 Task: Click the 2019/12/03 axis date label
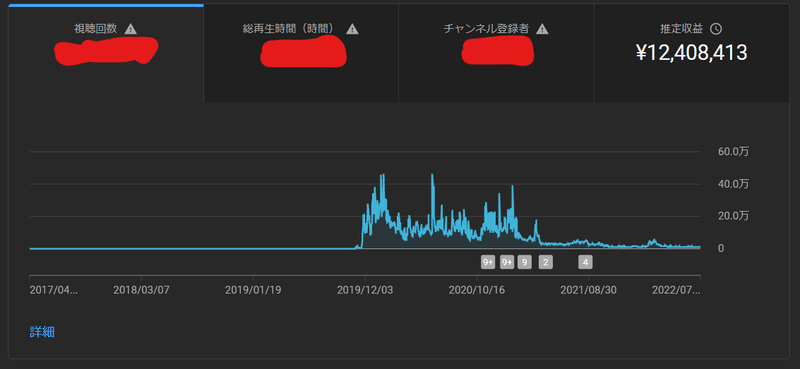click(365, 290)
